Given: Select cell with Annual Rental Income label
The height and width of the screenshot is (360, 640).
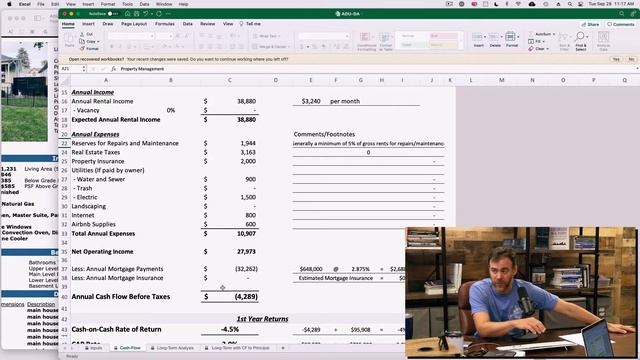Looking at the screenshot, I should click(x=102, y=101).
